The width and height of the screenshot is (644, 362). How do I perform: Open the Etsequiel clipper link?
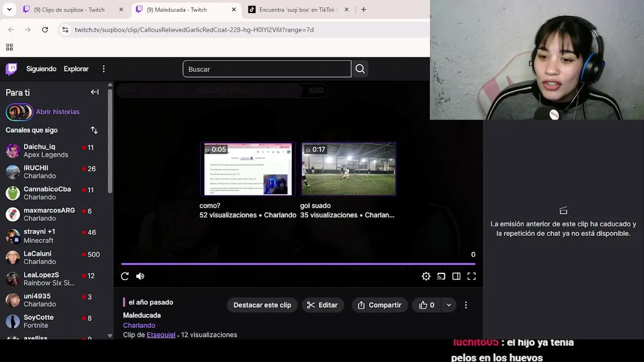tap(161, 335)
